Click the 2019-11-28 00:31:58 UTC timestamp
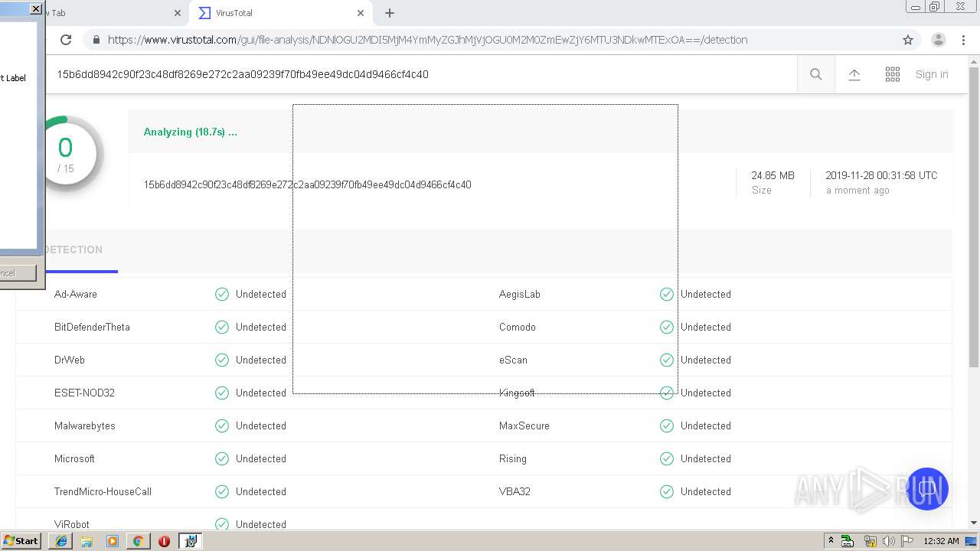This screenshot has height=551, width=980. point(881,175)
